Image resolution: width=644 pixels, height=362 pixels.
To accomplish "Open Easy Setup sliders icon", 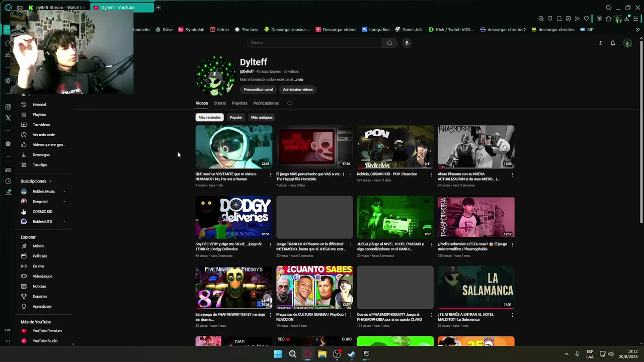I will pos(636,19).
